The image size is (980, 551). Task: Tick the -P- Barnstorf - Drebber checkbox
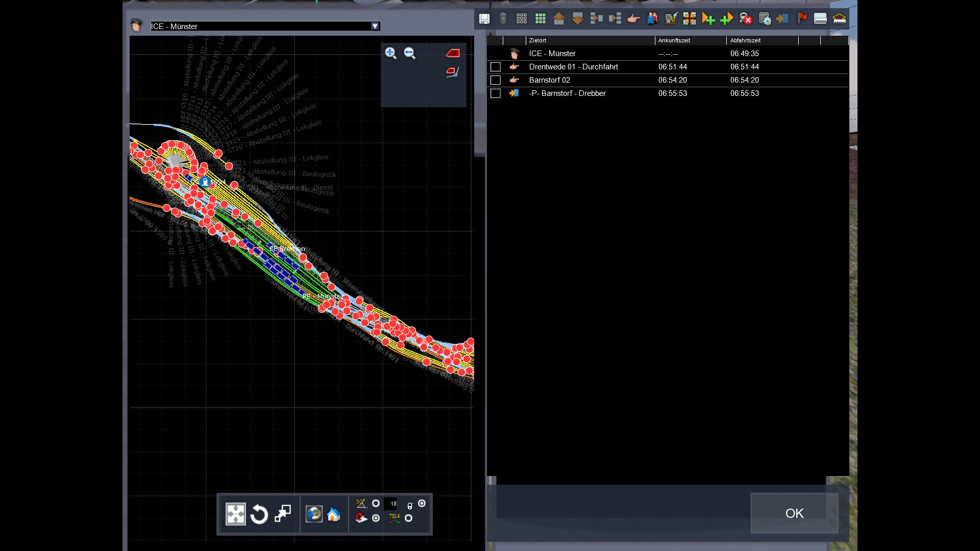pyautogui.click(x=495, y=93)
